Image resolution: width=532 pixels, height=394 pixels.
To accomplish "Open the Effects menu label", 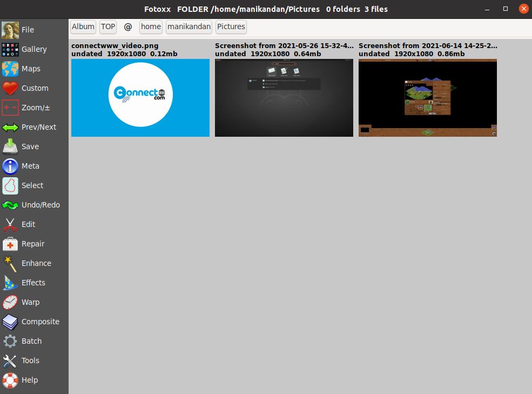I will pos(33,283).
